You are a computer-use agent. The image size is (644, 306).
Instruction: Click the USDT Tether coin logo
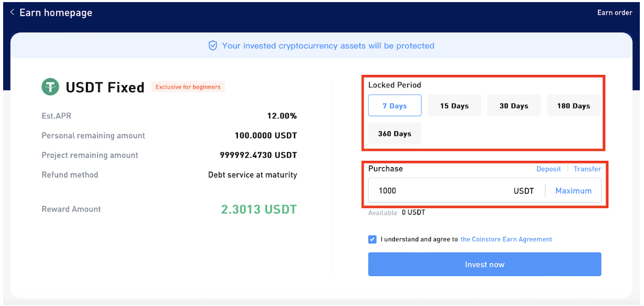click(50, 86)
